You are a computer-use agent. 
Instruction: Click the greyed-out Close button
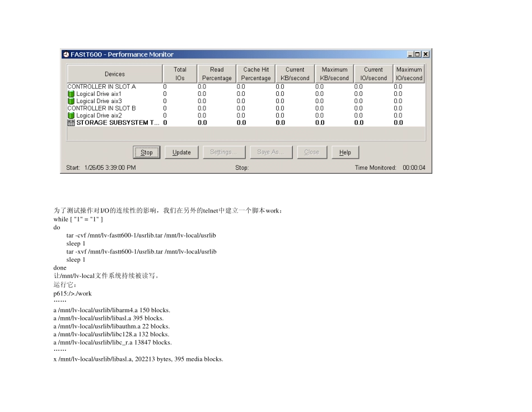pos(312,152)
